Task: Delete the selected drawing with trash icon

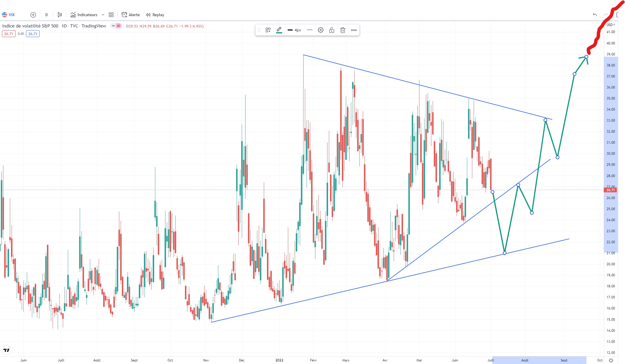Action: coord(343,30)
